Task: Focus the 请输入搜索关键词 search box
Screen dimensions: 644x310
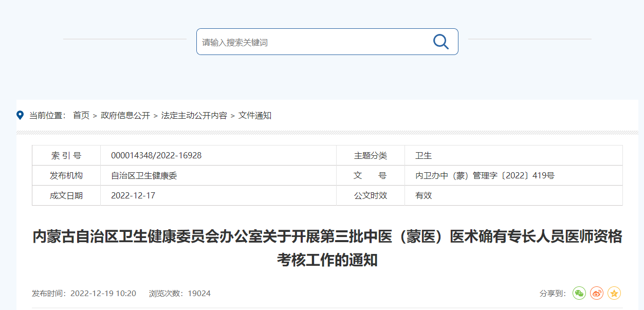Action: [x=308, y=42]
